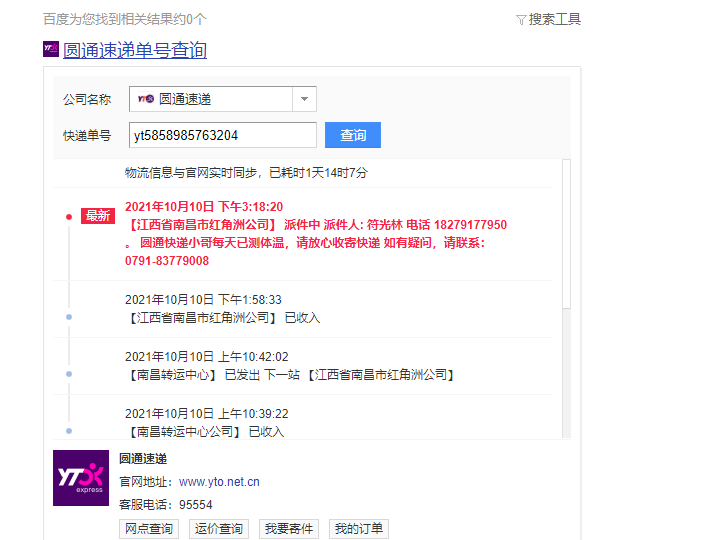Click the timestamp 2021年10月10日 上午10:39:22
713x540 pixels.
click(x=207, y=414)
